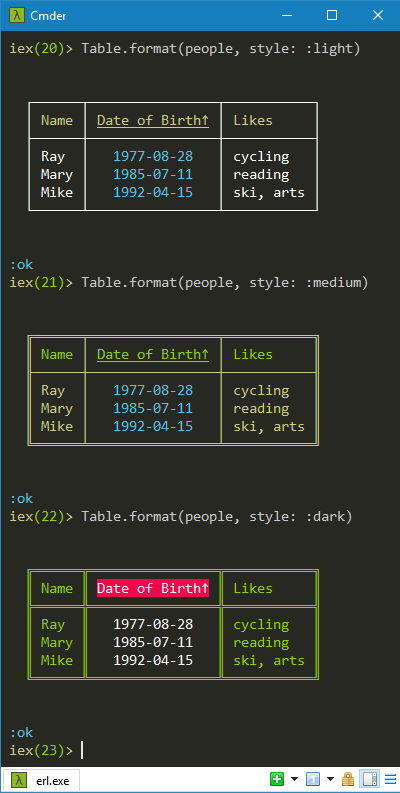Click 'cycling' in the dark table

pos(261,625)
